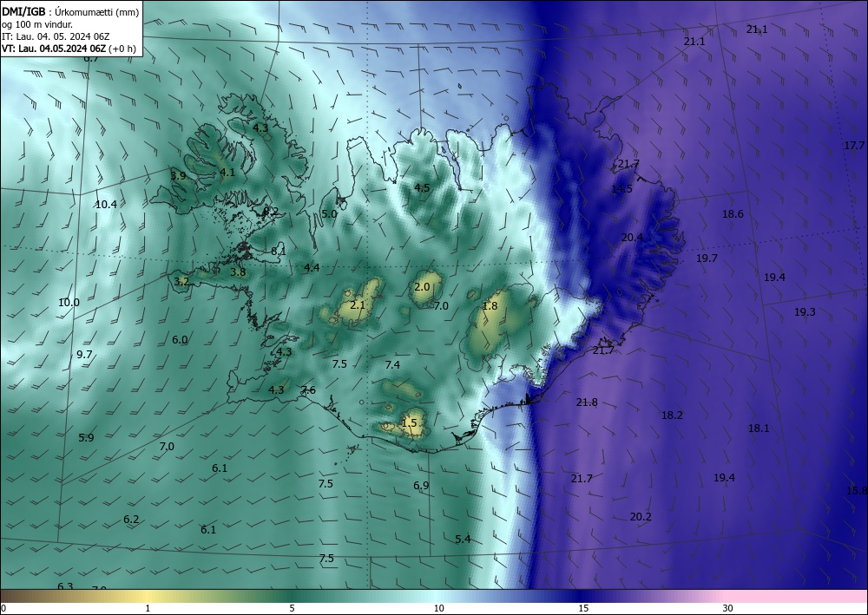The image size is (868, 615).
Task: Click the 1.8 value on Vatnajökull glacier
Action: (x=490, y=306)
